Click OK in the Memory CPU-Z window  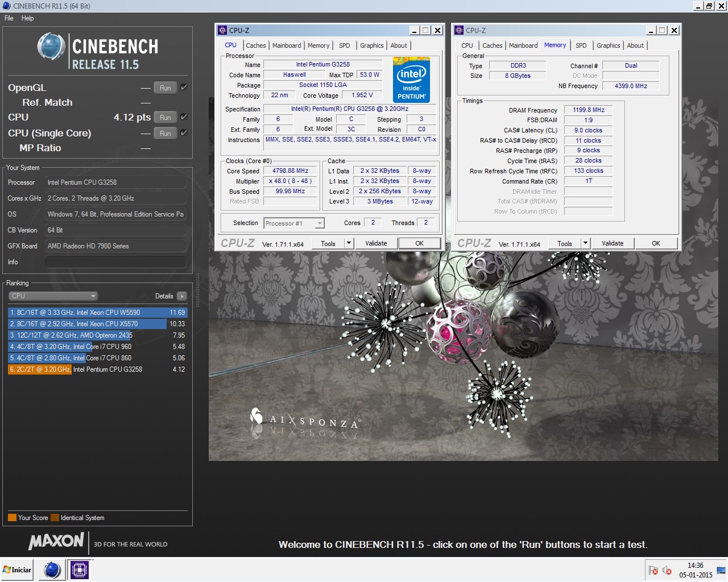[656, 243]
